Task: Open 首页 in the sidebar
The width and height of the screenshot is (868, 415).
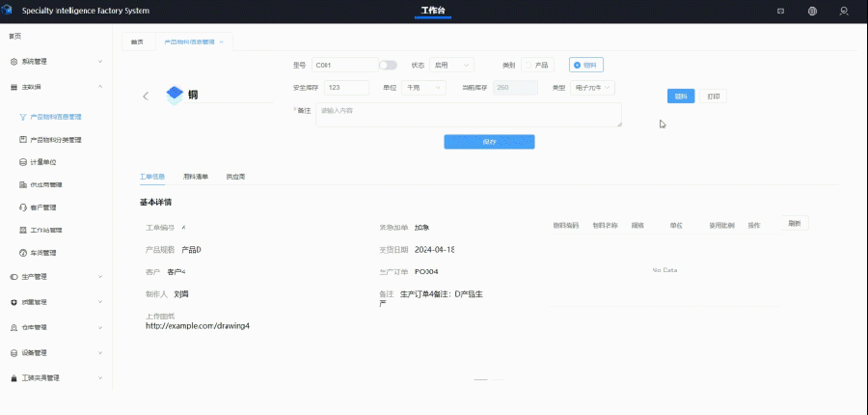Action: click(x=14, y=37)
